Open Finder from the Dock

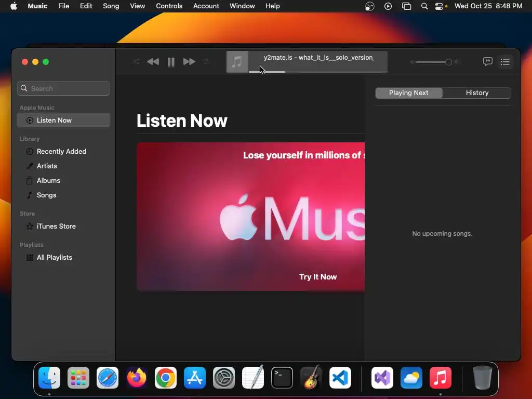(49, 378)
